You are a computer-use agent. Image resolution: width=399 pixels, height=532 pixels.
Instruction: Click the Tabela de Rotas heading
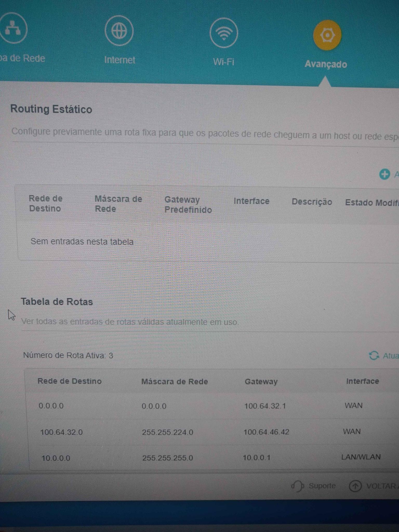point(57,302)
